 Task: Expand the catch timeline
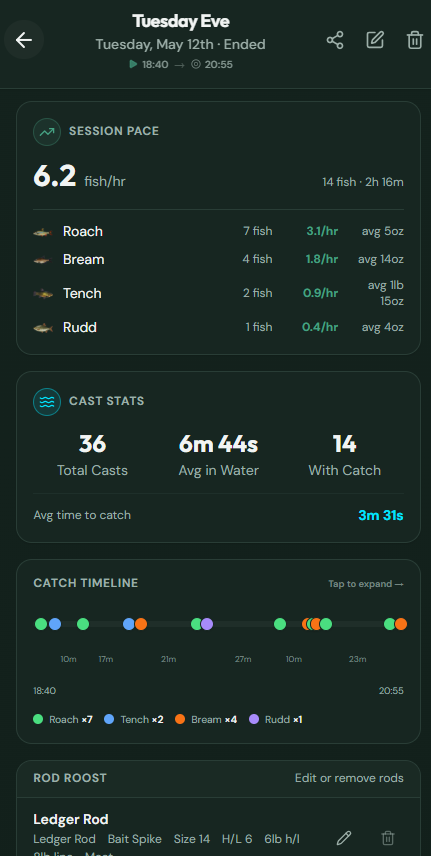(x=366, y=584)
